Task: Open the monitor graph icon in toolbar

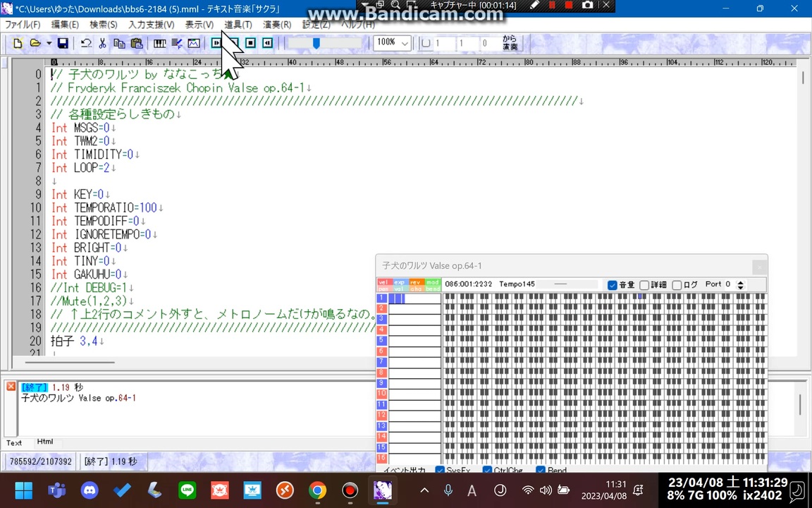Action: click(194, 44)
